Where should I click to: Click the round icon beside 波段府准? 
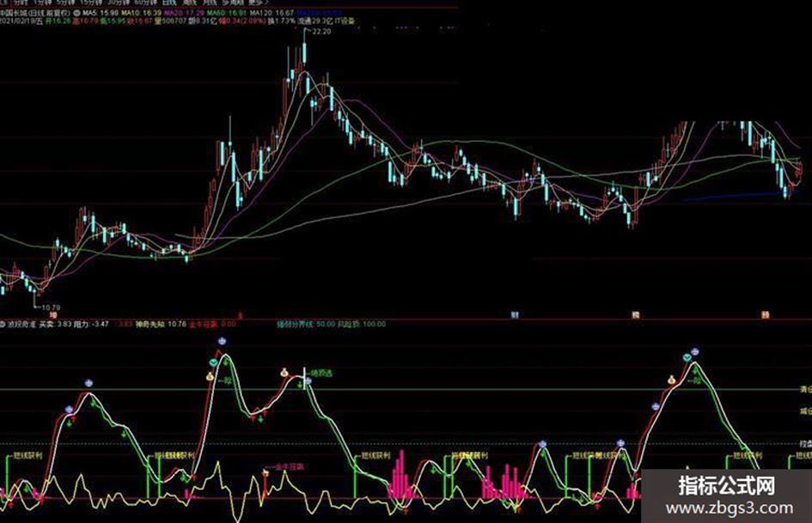[3, 324]
